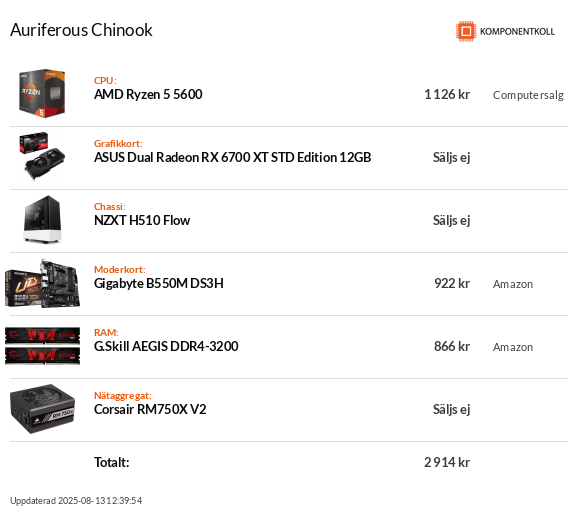The height and width of the screenshot is (514, 577).
Task: Open ASUS Dual Radeon RX 6700 XT link
Action: pos(233,157)
